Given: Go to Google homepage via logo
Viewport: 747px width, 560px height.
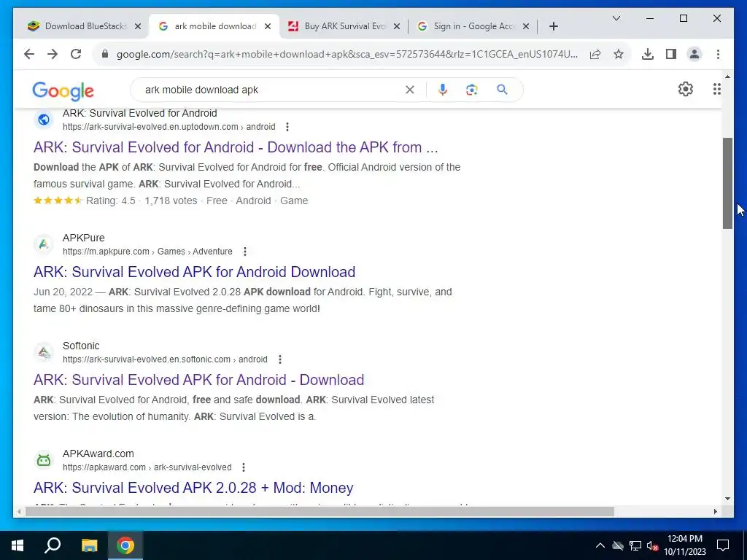Looking at the screenshot, I should 63,90.
